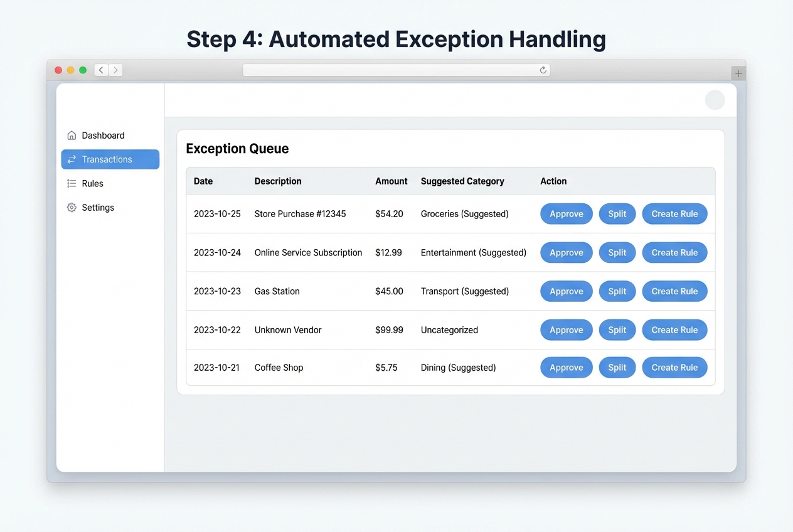Screen dimensions: 793x532
Task: Reload the page with the refresh icon
Action: (543, 70)
